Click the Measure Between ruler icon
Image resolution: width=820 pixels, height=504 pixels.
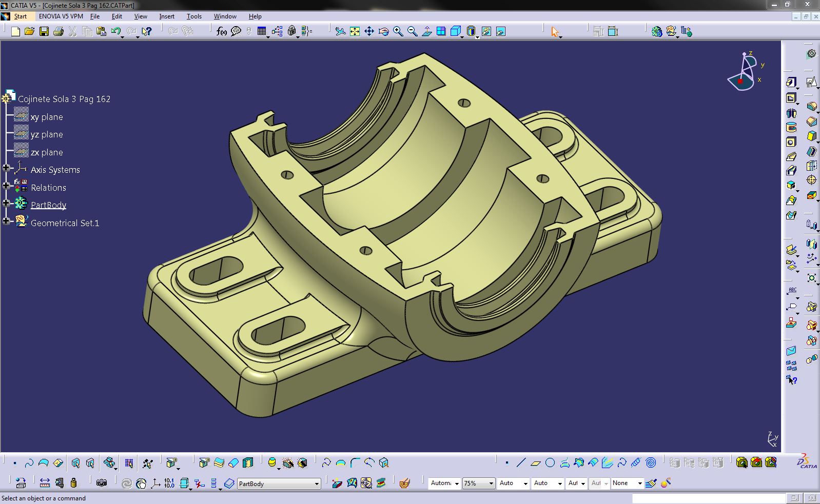tap(45, 483)
